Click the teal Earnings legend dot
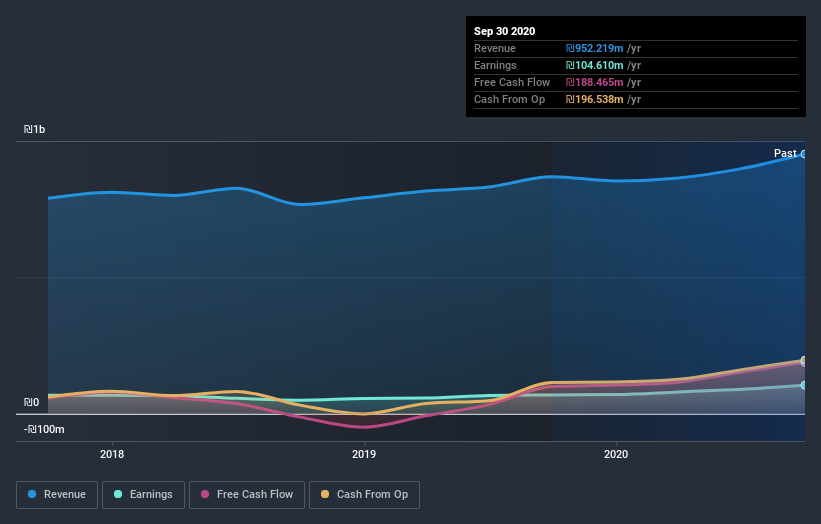 (118, 494)
